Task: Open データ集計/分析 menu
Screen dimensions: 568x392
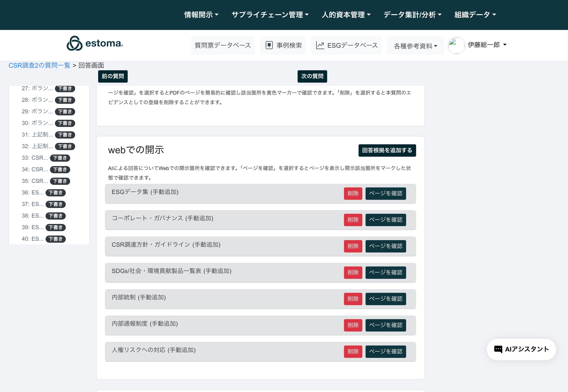Action: click(412, 15)
